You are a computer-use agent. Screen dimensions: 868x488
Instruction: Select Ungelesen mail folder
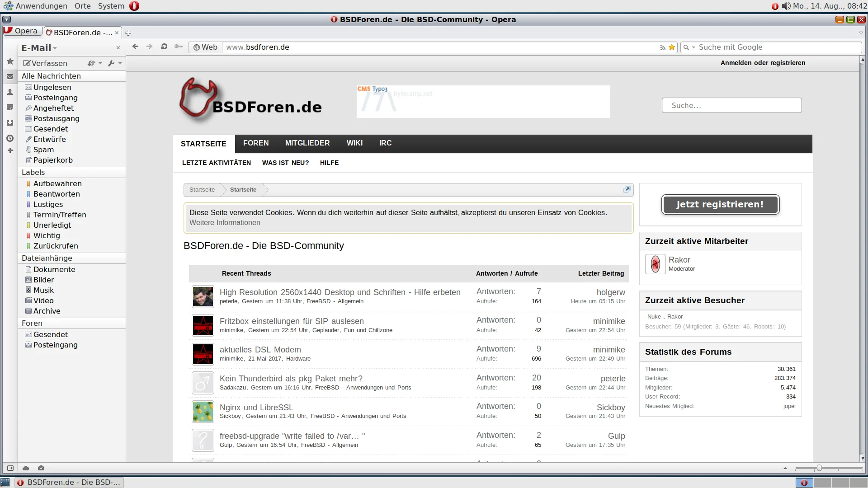52,87
